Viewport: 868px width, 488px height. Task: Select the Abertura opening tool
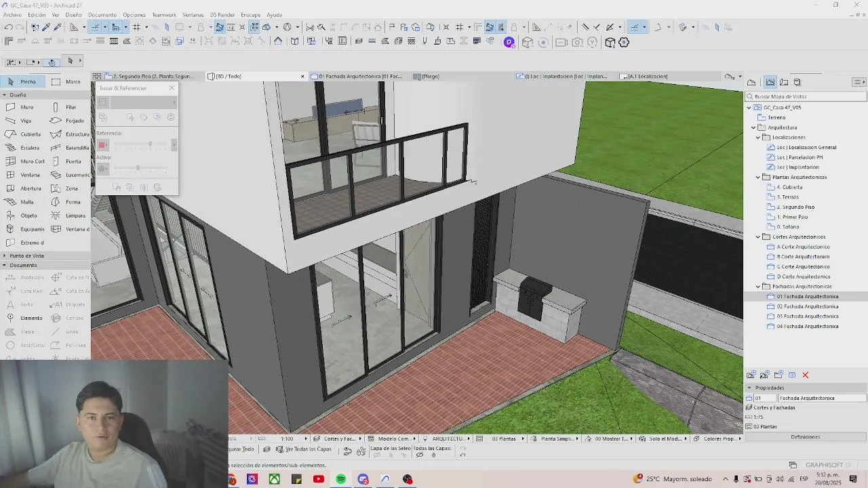click(23, 188)
